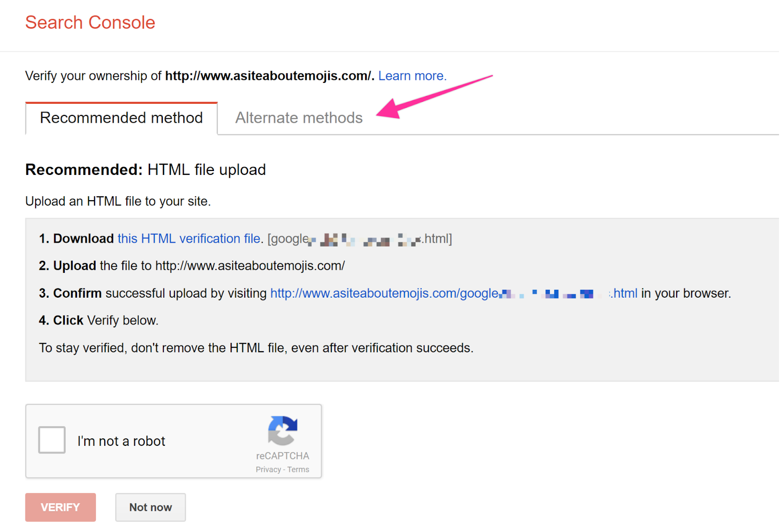Click the Not now button
Screen dimensions: 780x532
click(x=150, y=507)
